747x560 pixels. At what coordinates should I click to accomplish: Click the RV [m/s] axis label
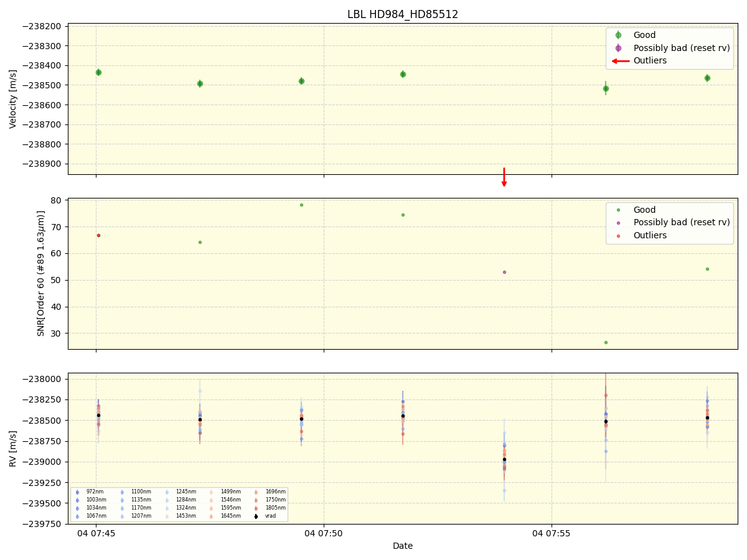tap(13, 448)
